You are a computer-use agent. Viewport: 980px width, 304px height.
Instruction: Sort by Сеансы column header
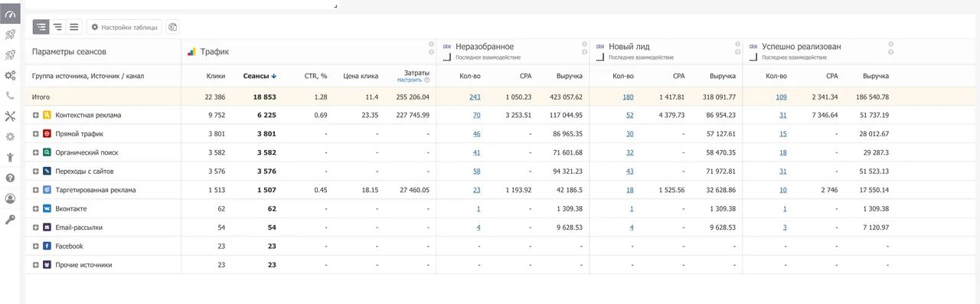[260, 76]
